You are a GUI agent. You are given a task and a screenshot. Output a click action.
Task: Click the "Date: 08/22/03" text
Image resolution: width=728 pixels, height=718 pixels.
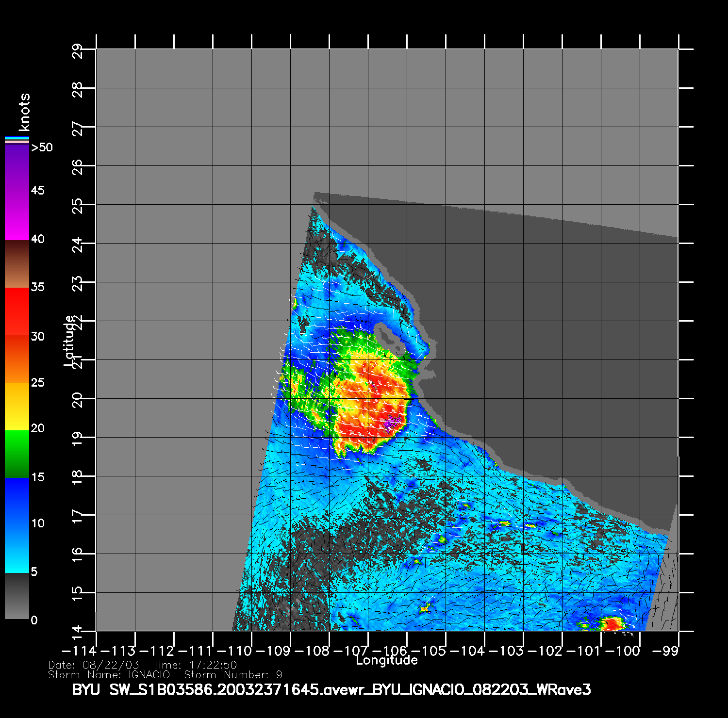click(x=94, y=665)
